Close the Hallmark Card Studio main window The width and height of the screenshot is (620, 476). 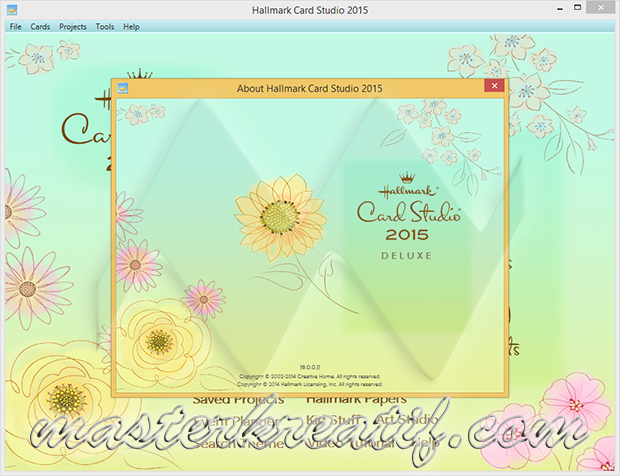pos(601,8)
